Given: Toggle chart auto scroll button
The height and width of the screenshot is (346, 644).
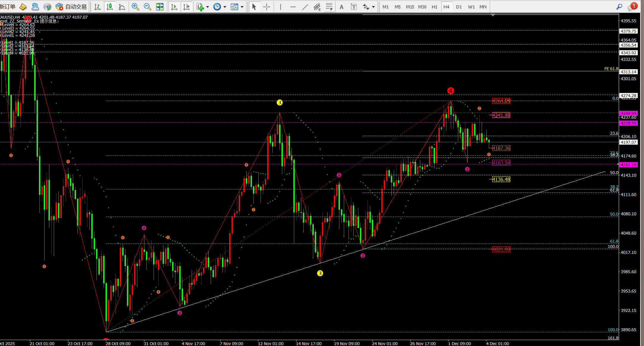Looking at the screenshot, I should pos(174,7).
